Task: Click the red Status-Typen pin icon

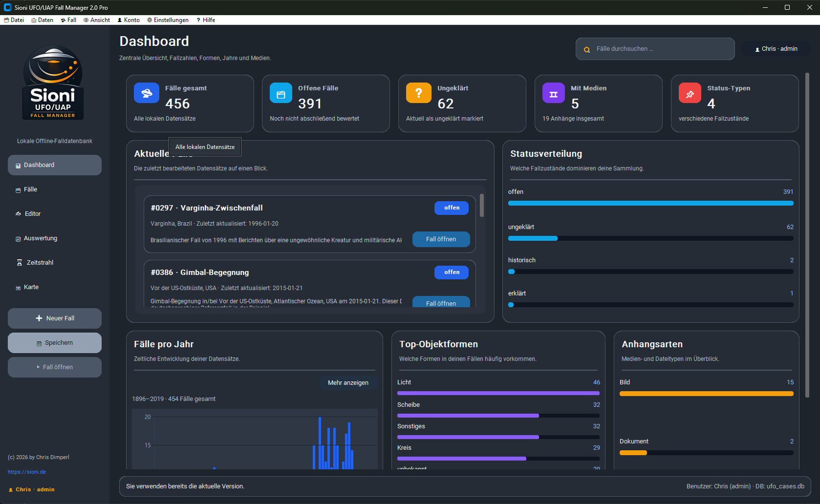Action: pos(690,93)
